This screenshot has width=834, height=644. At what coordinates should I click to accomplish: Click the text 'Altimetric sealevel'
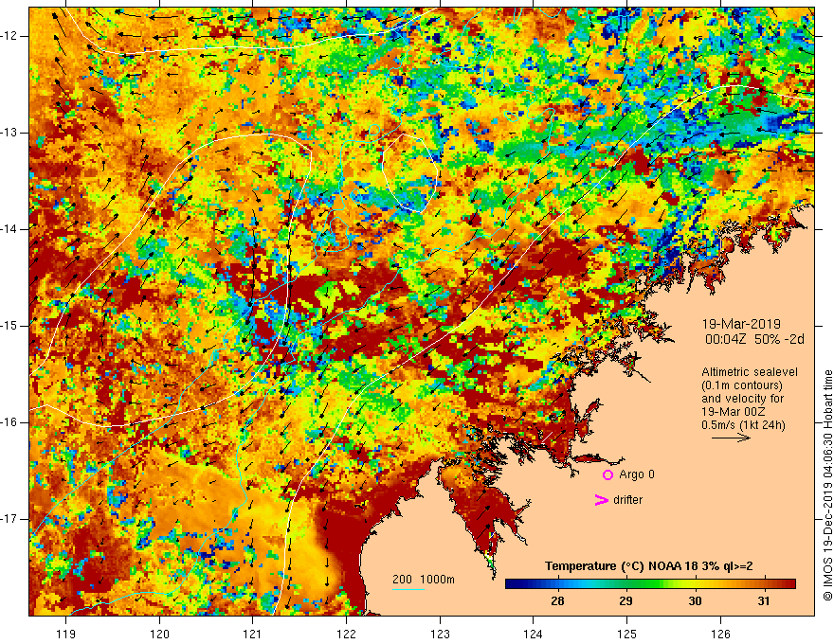tap(750, 372)
